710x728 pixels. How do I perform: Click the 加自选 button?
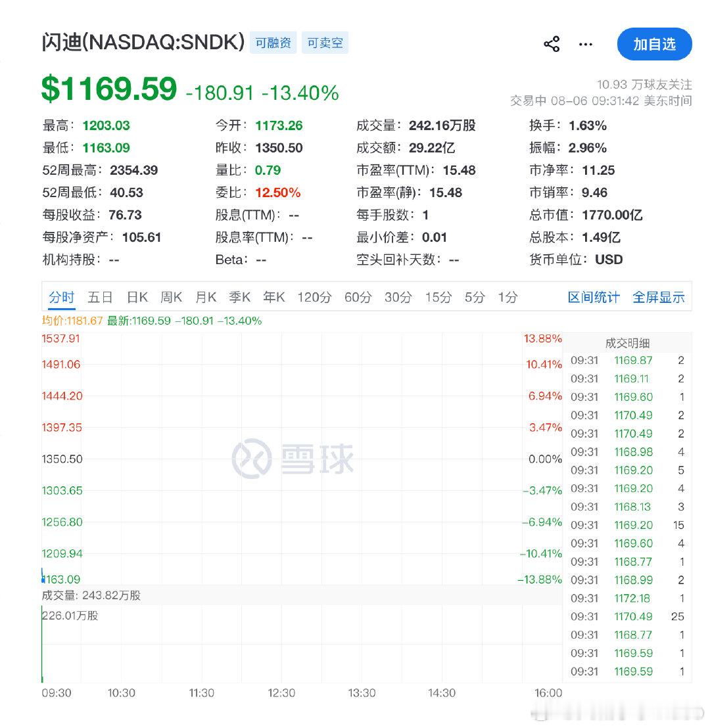(x=654, y=44)
